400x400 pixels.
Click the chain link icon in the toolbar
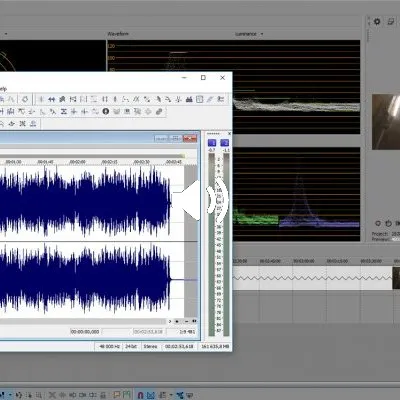159,111
